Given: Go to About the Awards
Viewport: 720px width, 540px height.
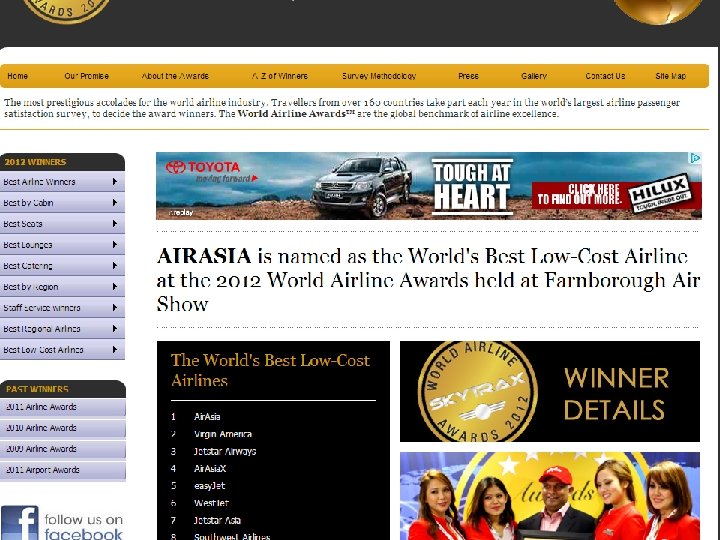Looking at the screenshot, I should click(x=175, y=76).
